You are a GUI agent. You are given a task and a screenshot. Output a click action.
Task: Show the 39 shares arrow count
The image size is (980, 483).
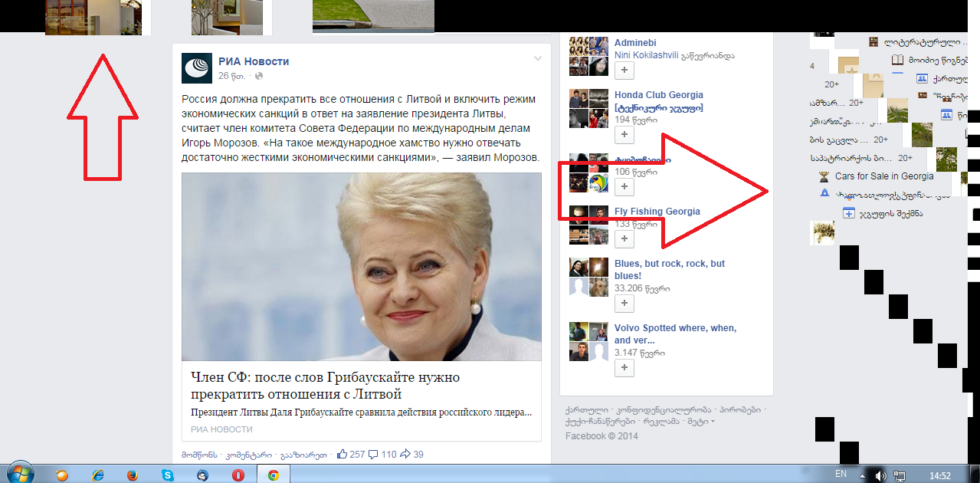point(411,454)
